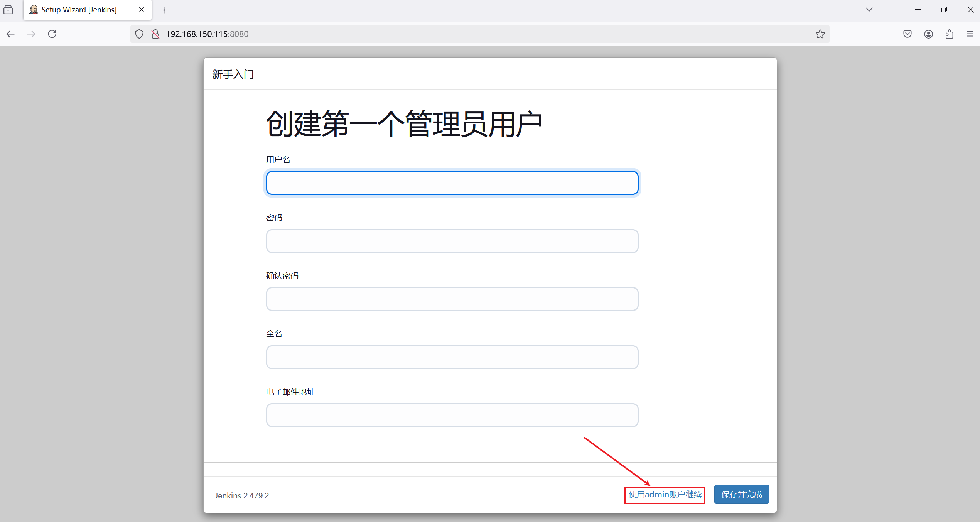Open the tracking protection shield icon
Viewport: 980px width, 522px height.
click(x=139, y=34)
